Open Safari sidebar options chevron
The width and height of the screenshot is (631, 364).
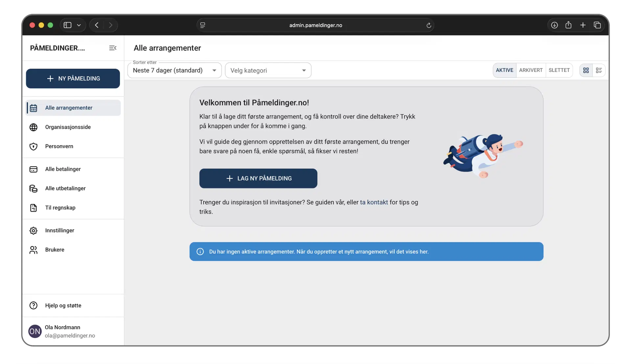(79, 25)
